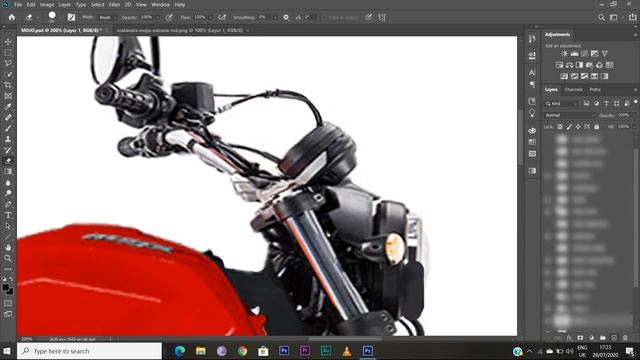
Task: Select the Clone Stamp tool
Action: pos(8,139)
